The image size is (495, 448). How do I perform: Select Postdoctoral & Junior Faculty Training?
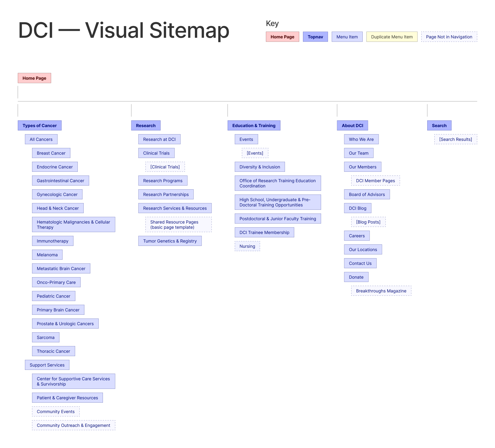(x=278, y=219)
